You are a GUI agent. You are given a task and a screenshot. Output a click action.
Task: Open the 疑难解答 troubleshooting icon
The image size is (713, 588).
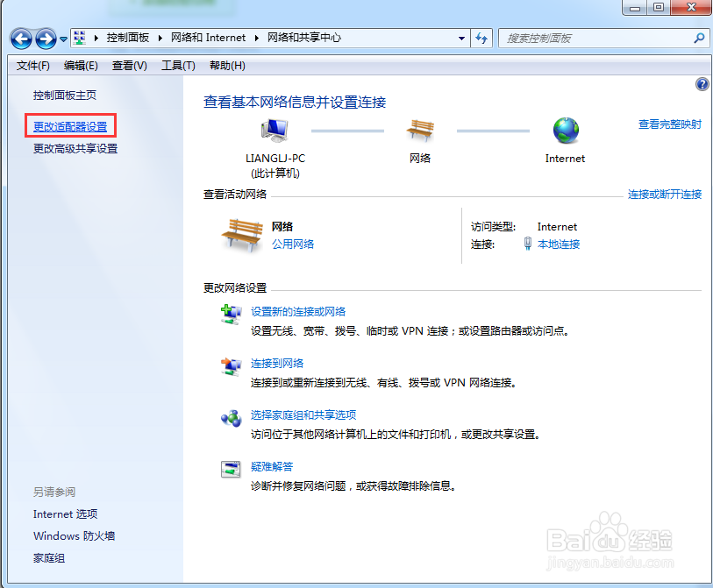point(231,467)
